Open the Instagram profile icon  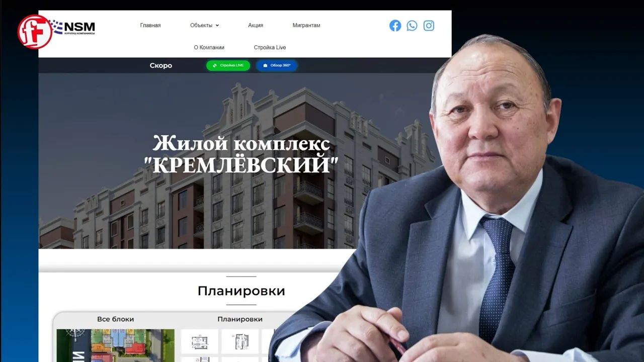point(429,26)
